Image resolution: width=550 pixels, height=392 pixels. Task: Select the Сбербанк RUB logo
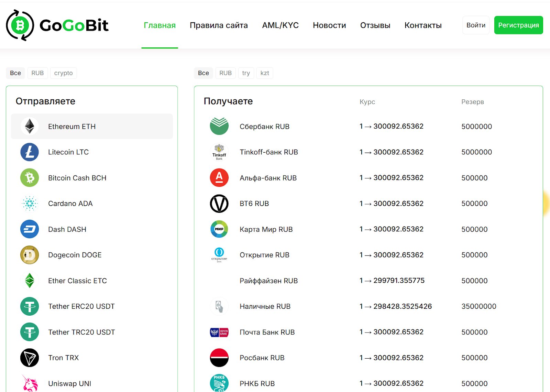219,126
